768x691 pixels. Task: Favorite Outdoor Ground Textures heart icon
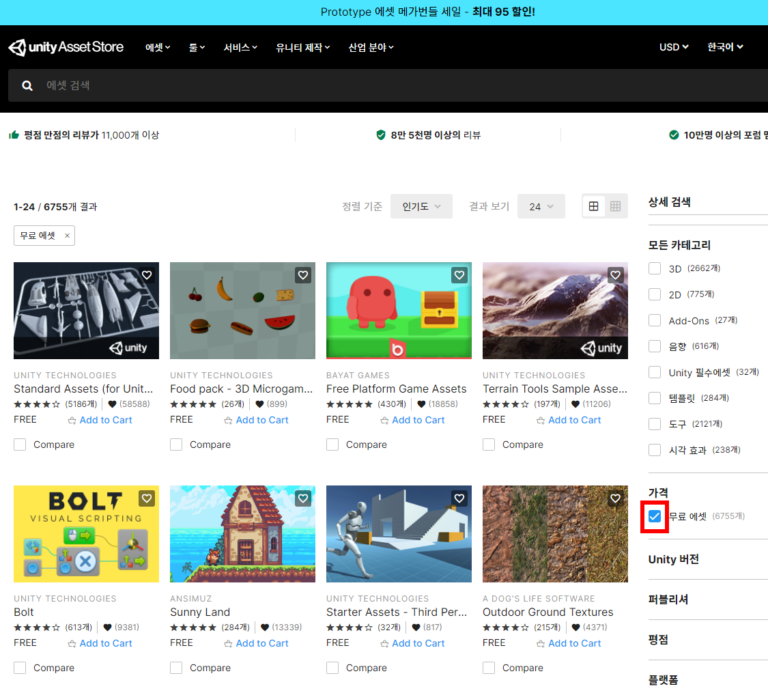pos(616,499)
